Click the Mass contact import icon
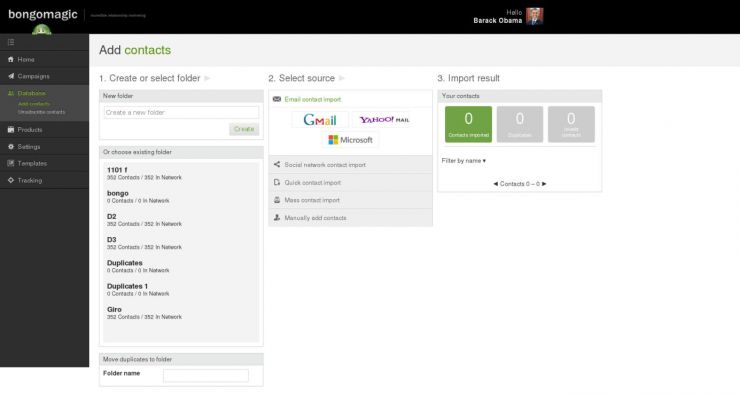The width and height of the screenshot is (740, 394). point(277,200)
